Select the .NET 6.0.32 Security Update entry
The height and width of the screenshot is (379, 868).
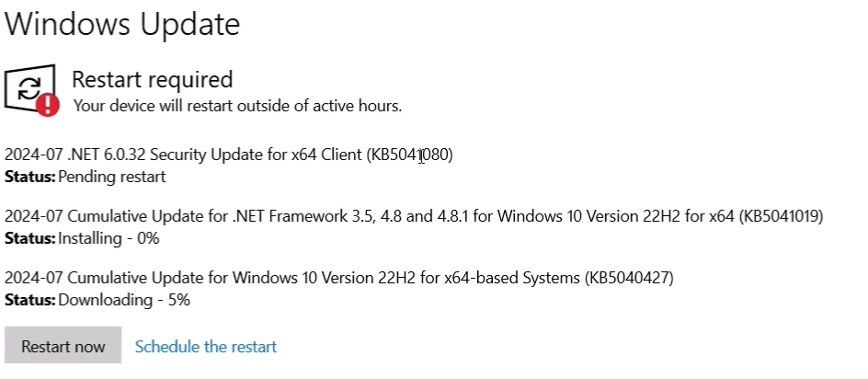pos(184,154)
